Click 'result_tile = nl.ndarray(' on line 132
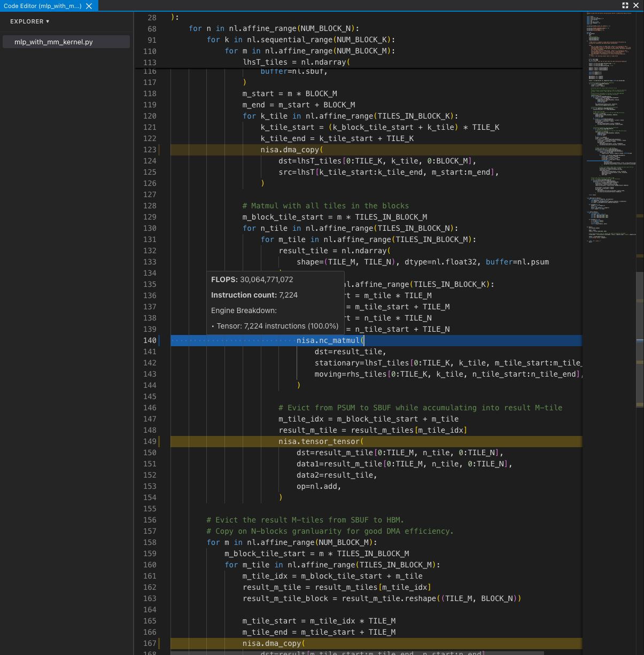644x655 pixels. click(x=335, y=251)
